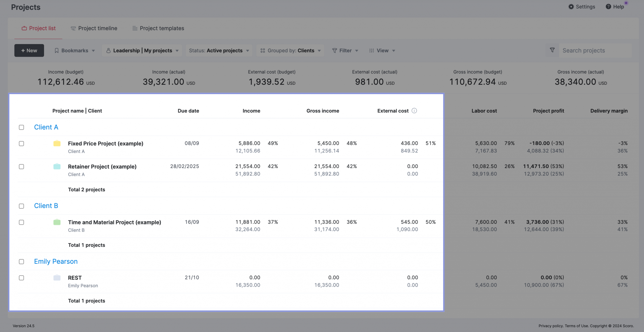Click the filter funnel icon beside search

[552, 50]
